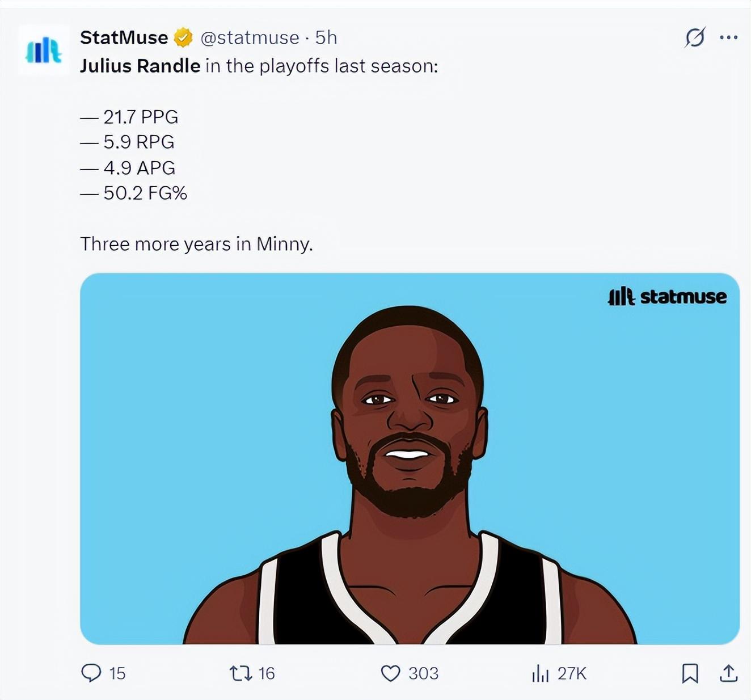Open the Julius Randle illustration image
This screenshot has width=751, height=700.
pyautogui.click(x=410, y=458)
